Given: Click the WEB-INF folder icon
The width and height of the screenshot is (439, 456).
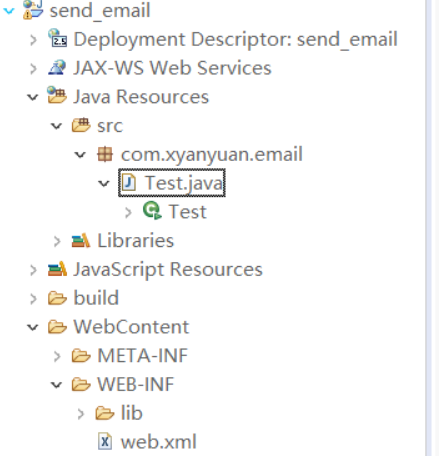Looking at the screenshot, I should pos(81,384).
